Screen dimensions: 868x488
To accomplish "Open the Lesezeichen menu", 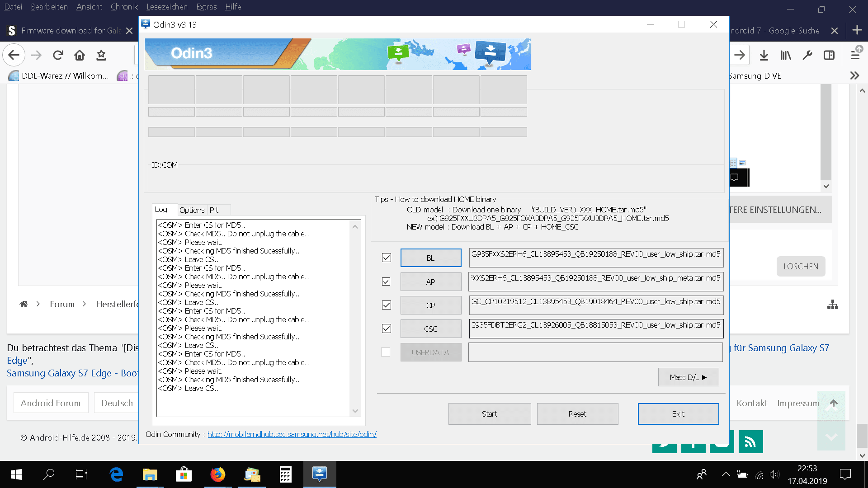I will tap(167, 7).
